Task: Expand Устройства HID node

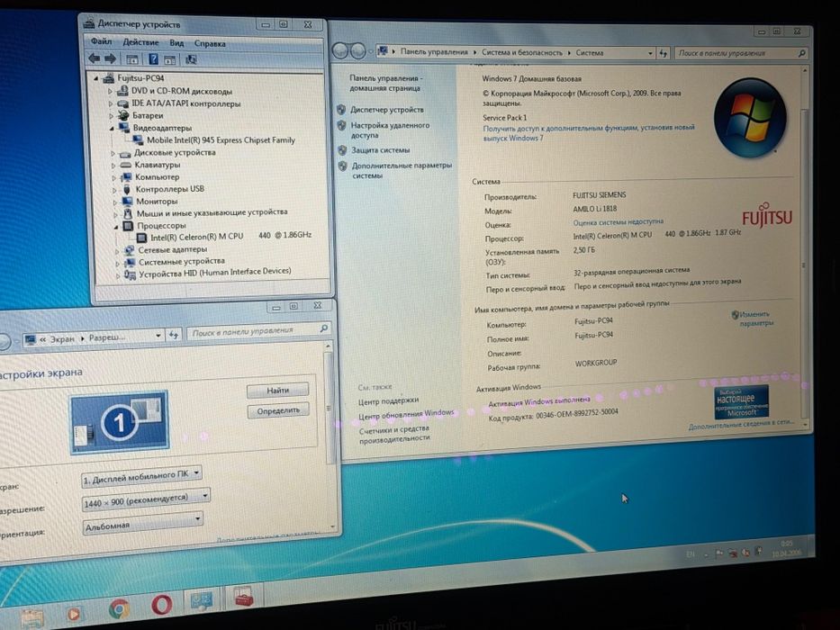Action: [118, 275]
